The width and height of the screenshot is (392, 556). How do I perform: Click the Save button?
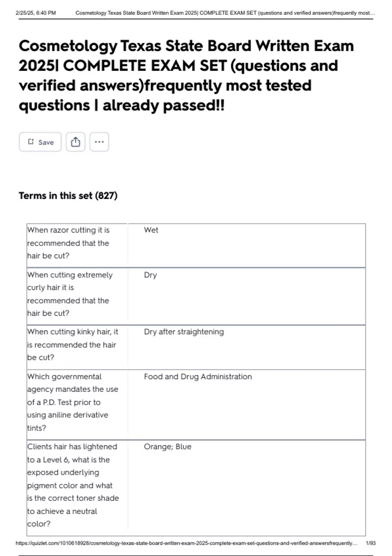tap(40, 142)
